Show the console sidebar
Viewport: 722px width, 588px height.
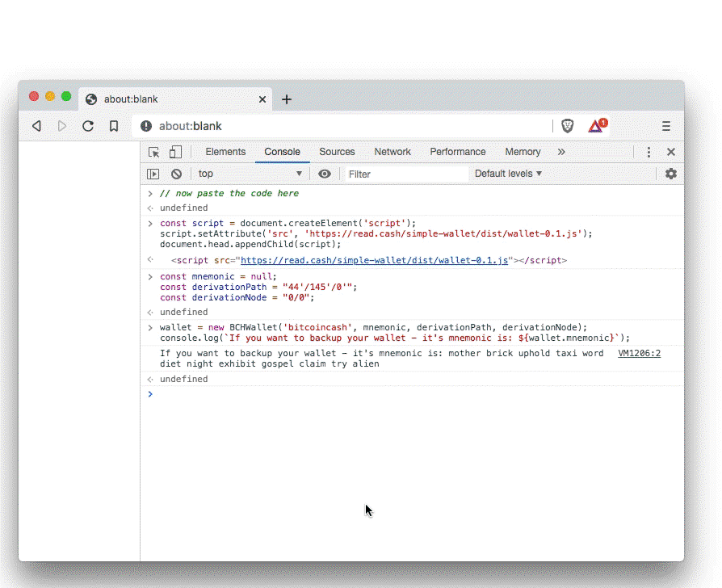(153, 174)
